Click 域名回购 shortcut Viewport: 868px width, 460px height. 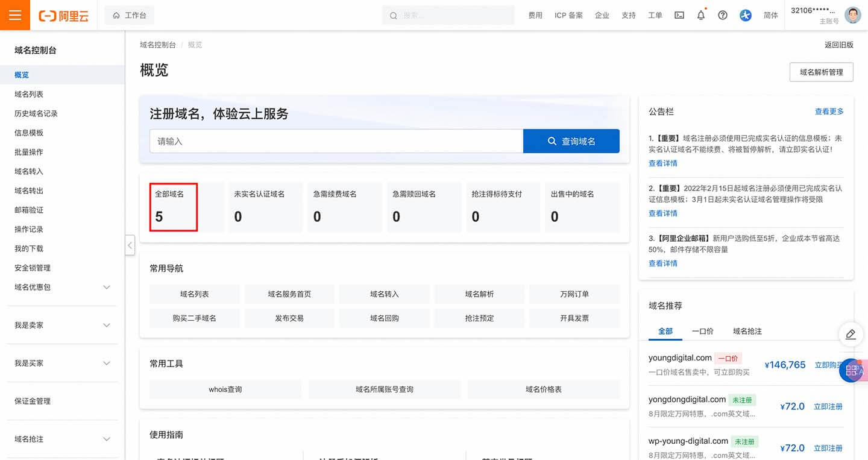(385, 318)
